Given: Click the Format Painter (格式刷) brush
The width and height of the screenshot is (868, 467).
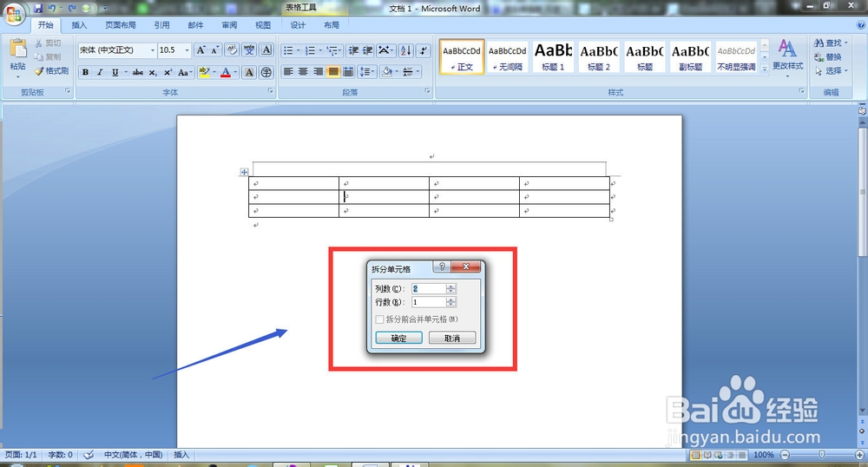Looking at the screenshot, I should point(39,71).
